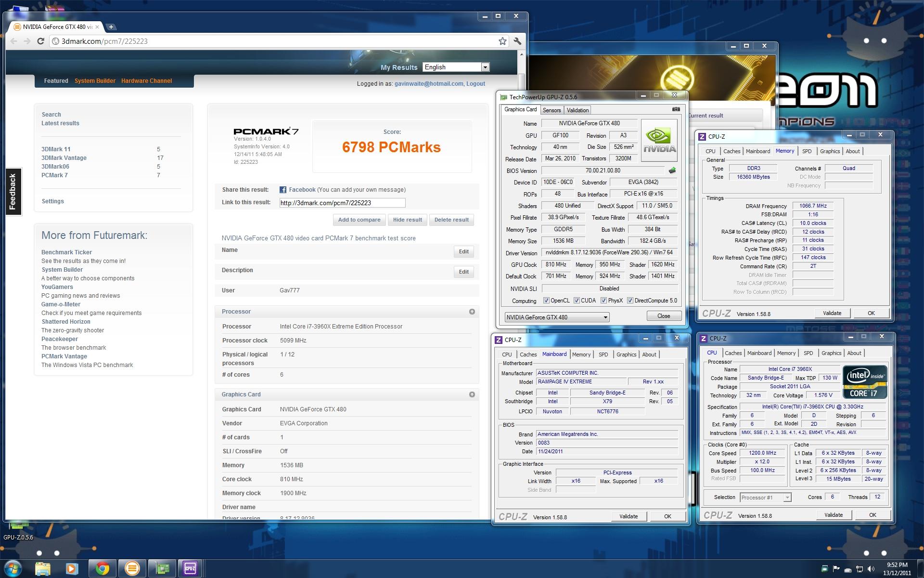Click Close button in GPU-Z
The height and width of the screenshot is (578, 924).
point(664,316)
